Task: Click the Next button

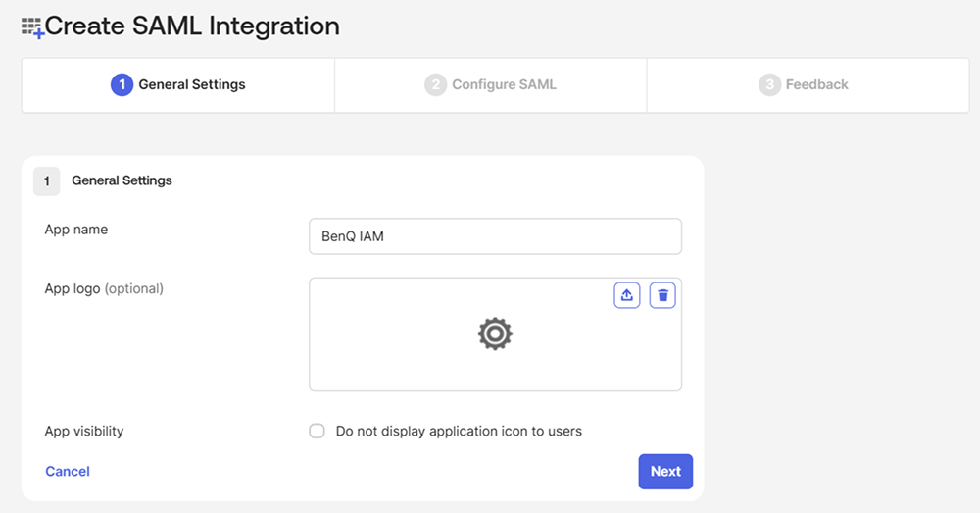Action: pyautogui.click(x=665, y=472)
